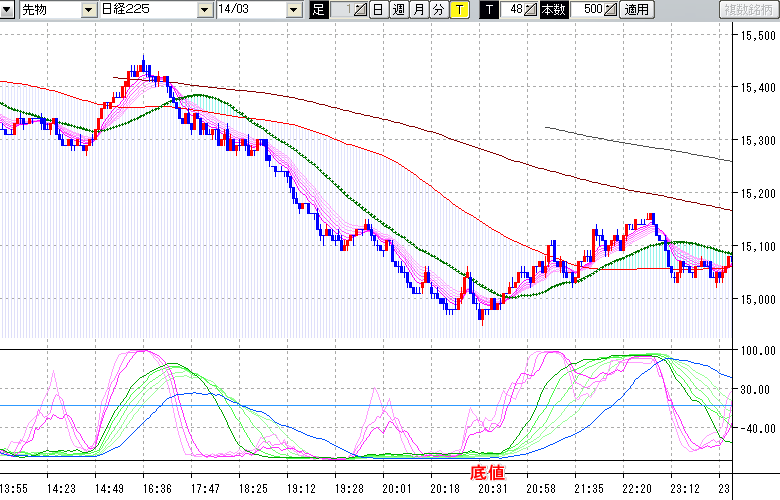Click the red 底値 marker on oscillator
The height and width of the screenshot is (500, 780).
(x=487, y=470)
